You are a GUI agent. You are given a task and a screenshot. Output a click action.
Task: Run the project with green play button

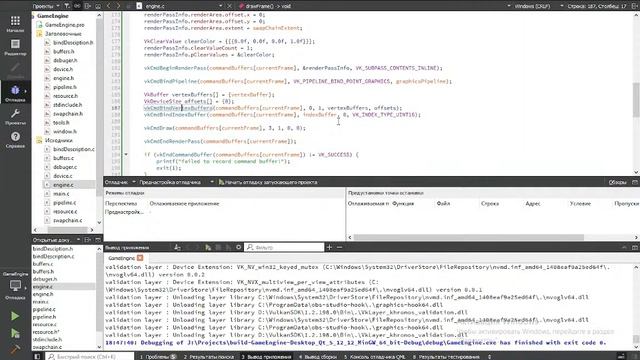15,316
